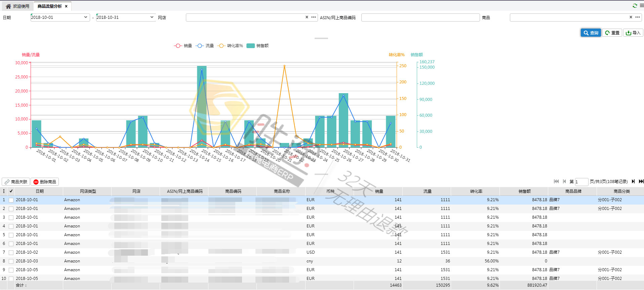This screenshot has height=290, width=644.
Task: Click the 导入 import button
Action: click(x=633, y=33)
